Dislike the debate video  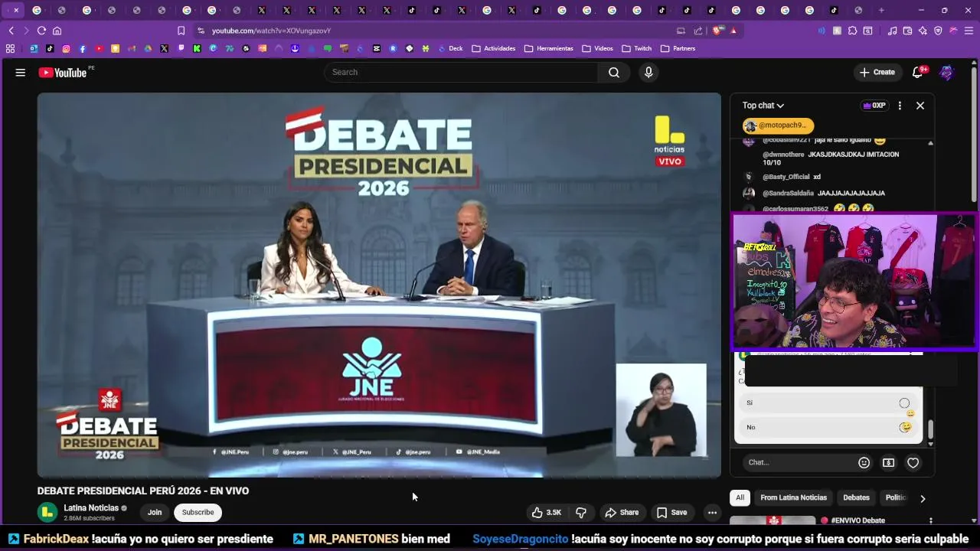tap(581, 513)
